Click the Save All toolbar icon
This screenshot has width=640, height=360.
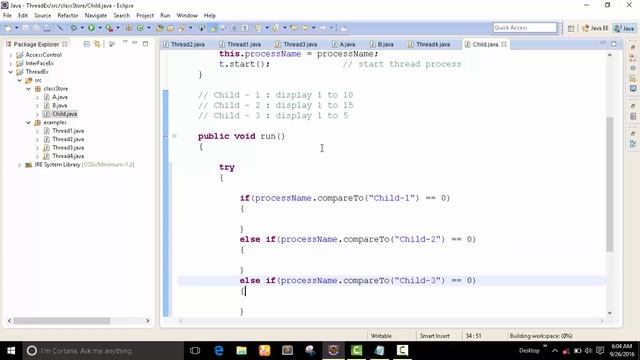(x=36, y=28)
